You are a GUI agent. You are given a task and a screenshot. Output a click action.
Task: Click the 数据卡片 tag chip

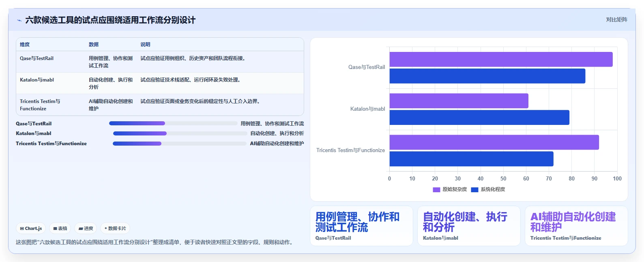click(x=115, y=228)
